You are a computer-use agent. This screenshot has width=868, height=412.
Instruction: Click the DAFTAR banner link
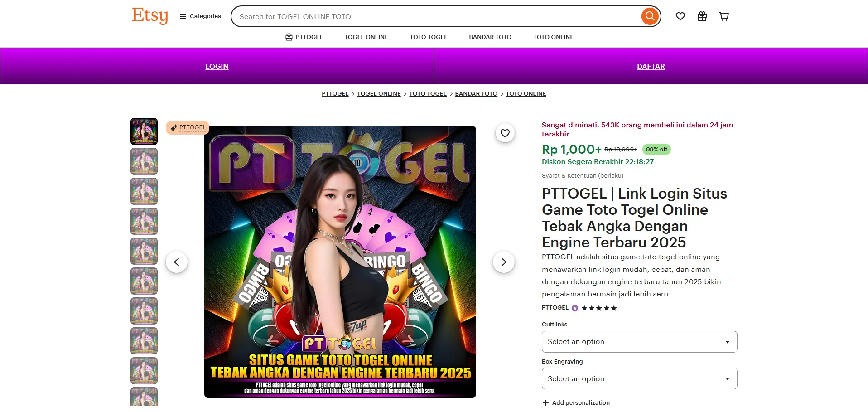651,67
